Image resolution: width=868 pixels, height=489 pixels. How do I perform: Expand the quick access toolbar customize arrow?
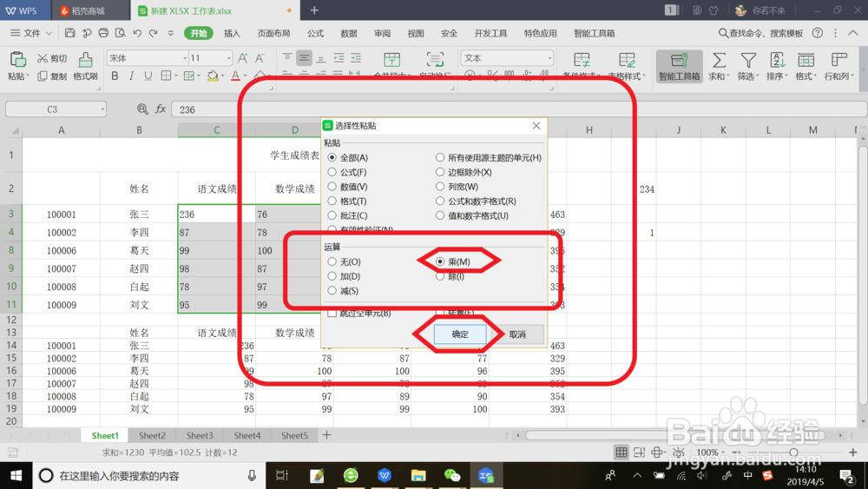pos(170,33)
